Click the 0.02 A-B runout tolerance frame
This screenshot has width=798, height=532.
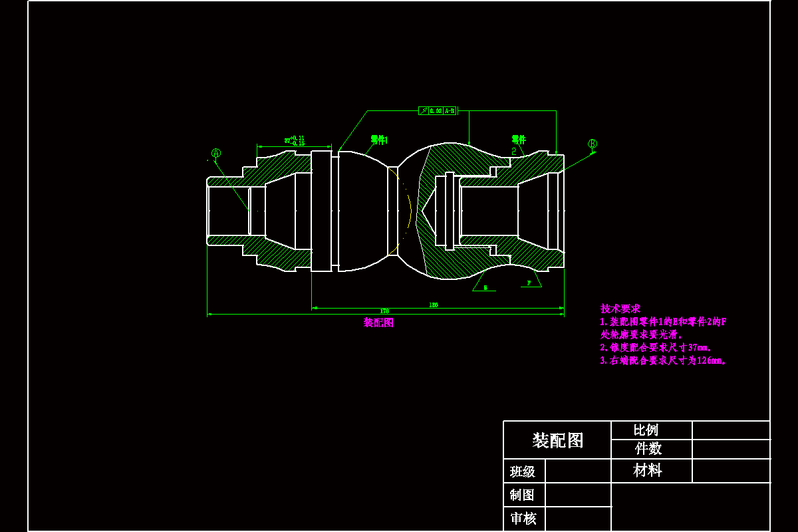[438, 110]
